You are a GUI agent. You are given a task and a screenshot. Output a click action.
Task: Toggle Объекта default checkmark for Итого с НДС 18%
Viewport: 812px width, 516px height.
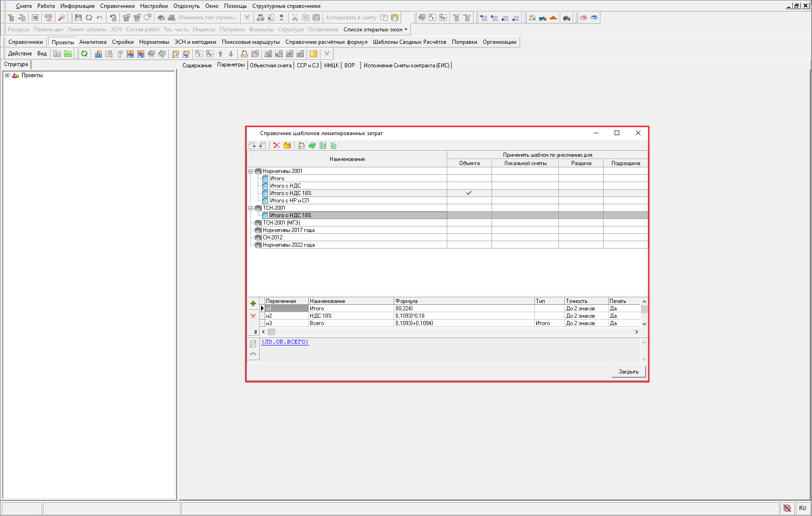(x=469, y=193)
